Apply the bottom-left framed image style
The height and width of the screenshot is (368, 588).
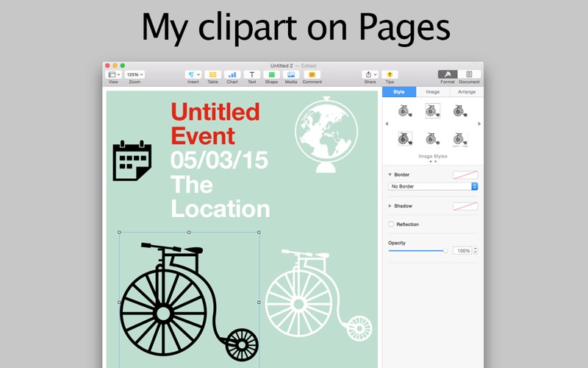405,138
